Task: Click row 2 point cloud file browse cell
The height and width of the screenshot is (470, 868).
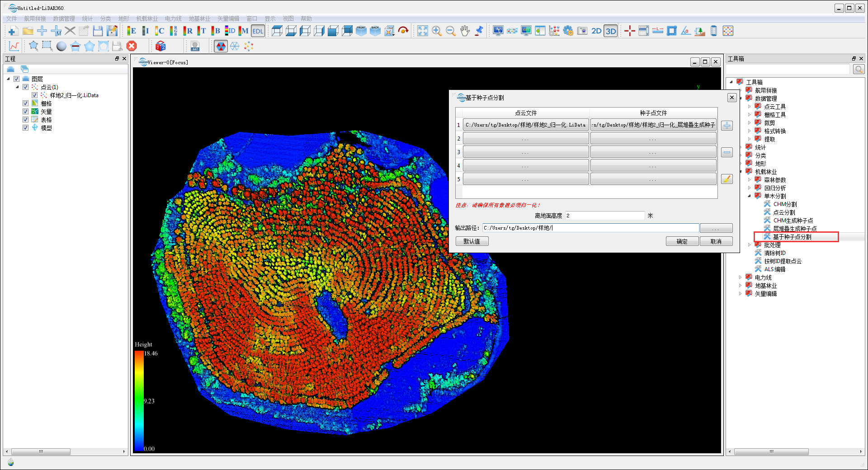Action: pos(526,139)
